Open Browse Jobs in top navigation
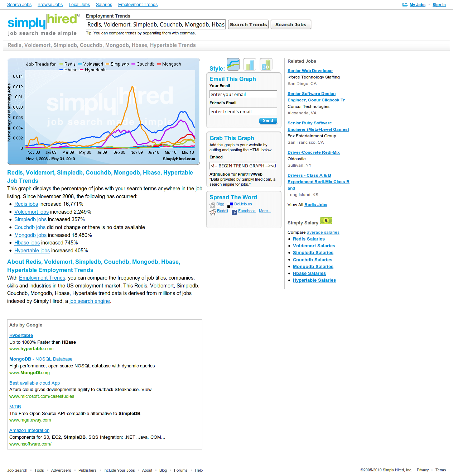453x476 pixels. [50, 5]
